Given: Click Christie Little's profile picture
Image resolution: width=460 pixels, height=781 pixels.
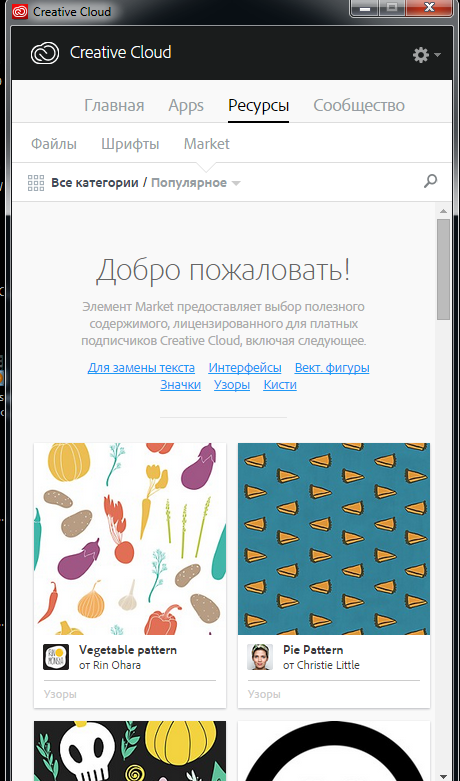Looking at the screenshot, I should click(x=260, y=657).
